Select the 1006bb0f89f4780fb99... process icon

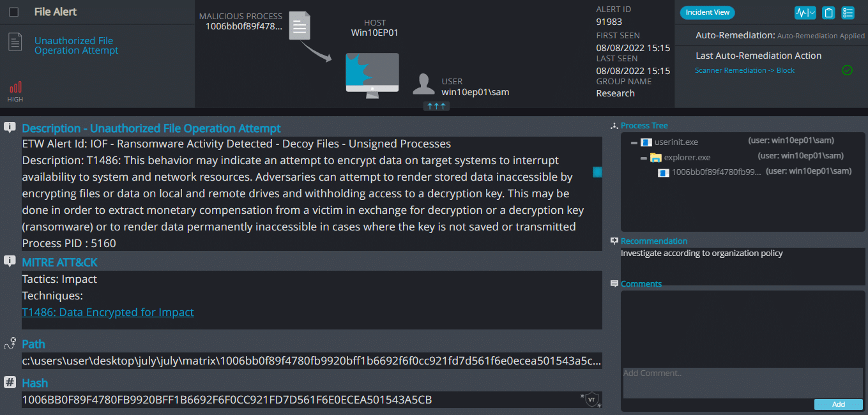pyautogui.click(x=664, y=172)
